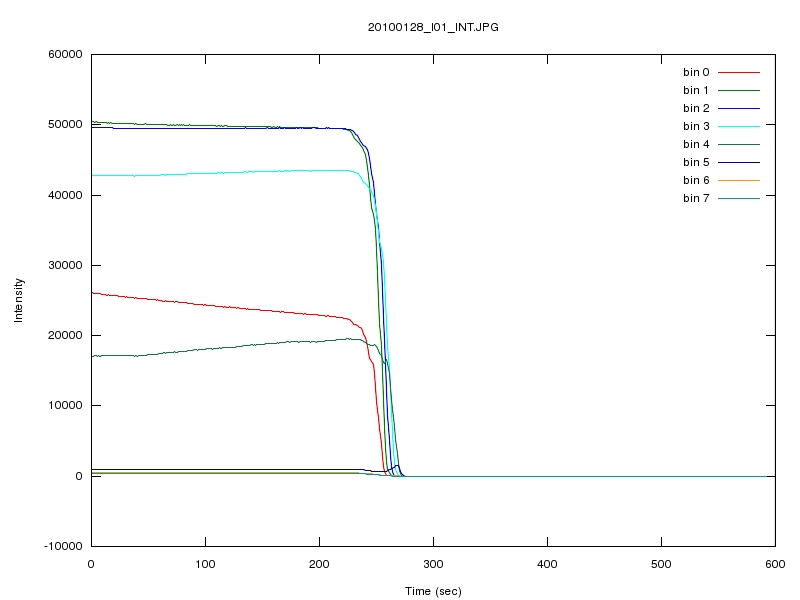
Task: Click y-axis tick value 30000
Action: [65, 265]
